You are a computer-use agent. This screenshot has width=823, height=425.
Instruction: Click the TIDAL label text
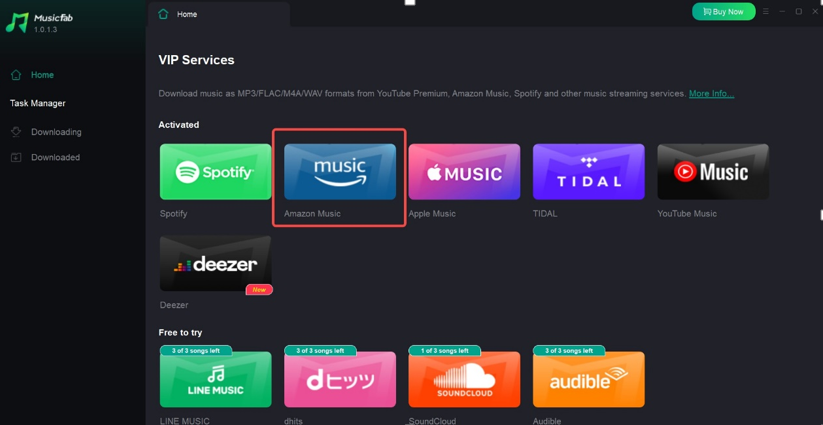click(545, 214)
